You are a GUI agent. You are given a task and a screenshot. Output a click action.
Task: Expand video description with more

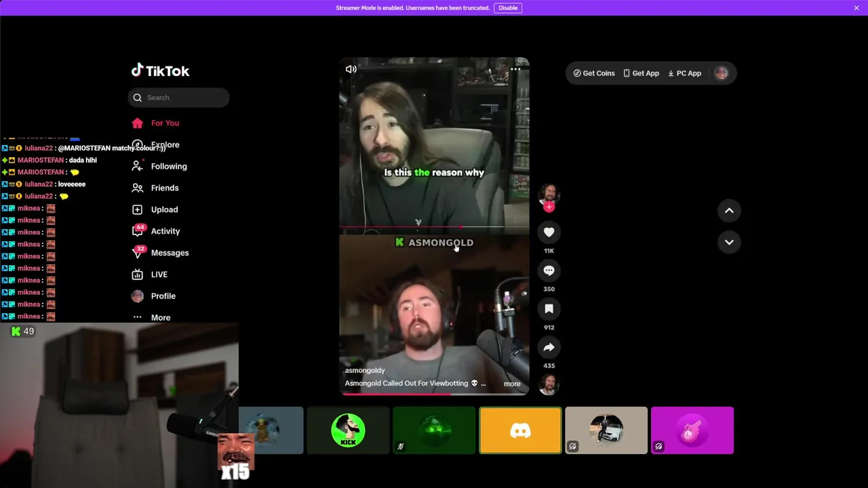click(512, 384)
